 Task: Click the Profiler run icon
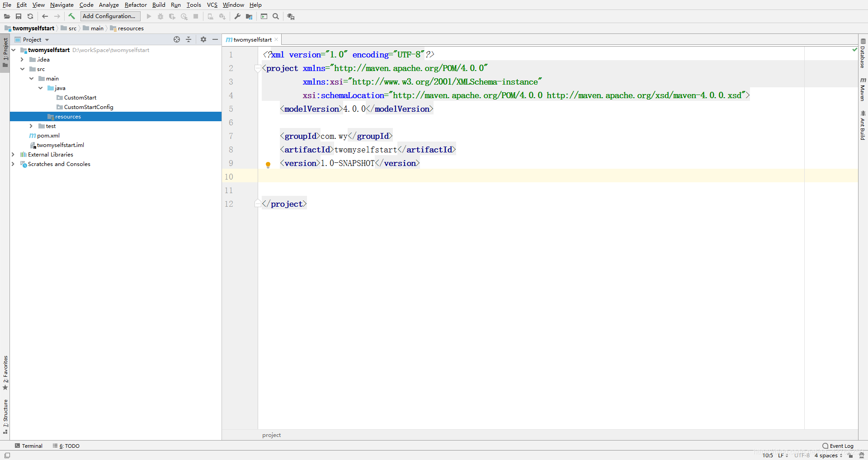(184, 16)
